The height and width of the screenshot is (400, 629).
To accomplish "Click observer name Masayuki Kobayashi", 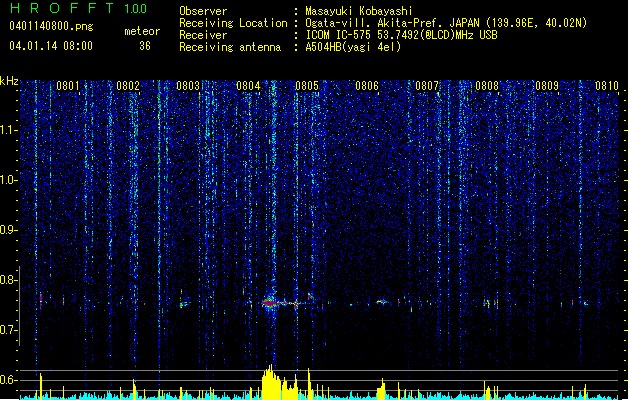I will point(359,11).
